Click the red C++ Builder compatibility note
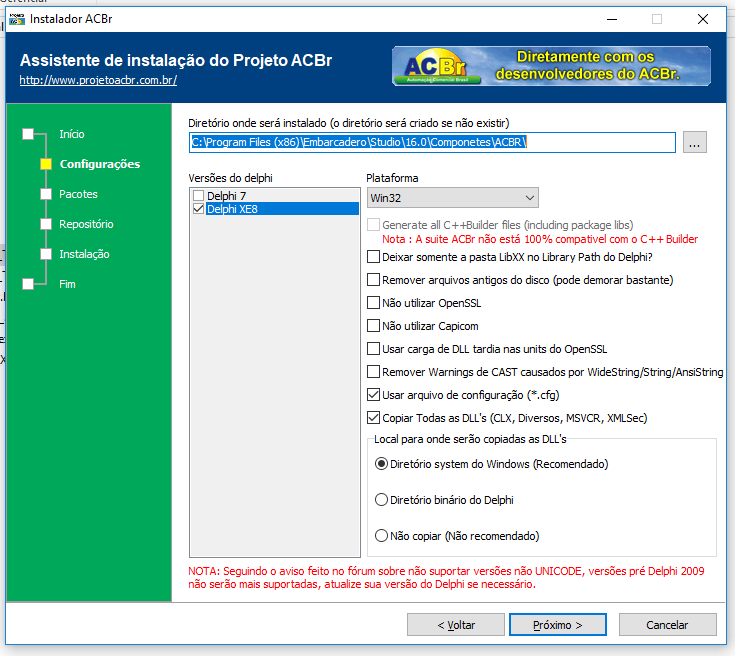 [540, 239]
